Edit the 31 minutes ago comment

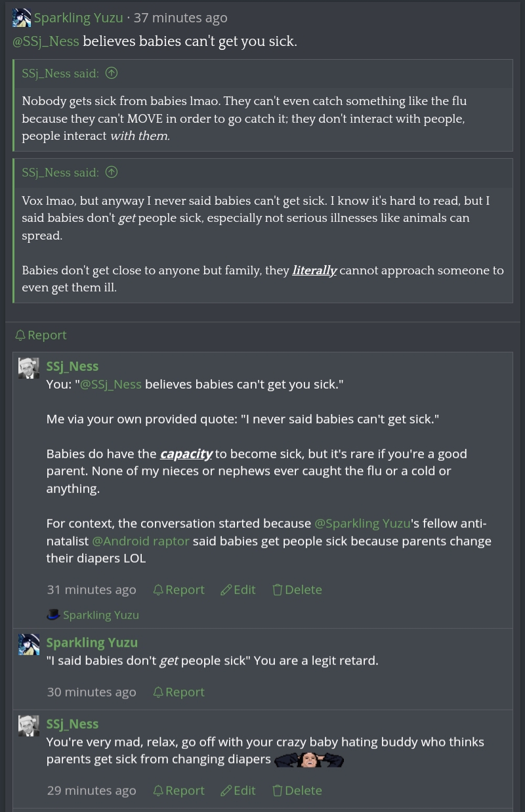[238, 590]
